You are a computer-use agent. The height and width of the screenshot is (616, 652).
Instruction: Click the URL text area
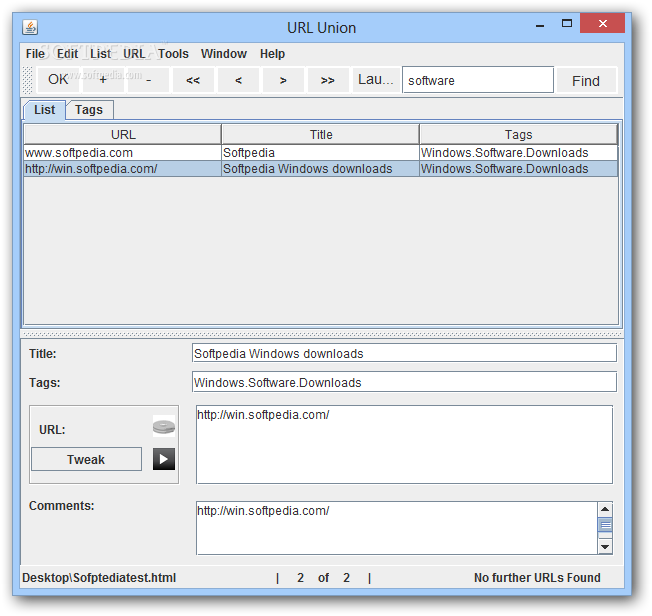tap(404, 444)
